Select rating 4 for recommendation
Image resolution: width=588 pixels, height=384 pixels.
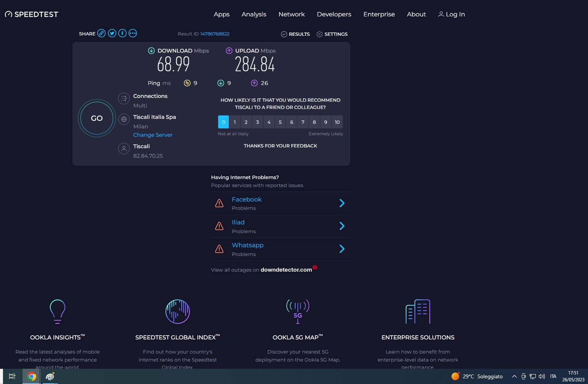point(269,122)
